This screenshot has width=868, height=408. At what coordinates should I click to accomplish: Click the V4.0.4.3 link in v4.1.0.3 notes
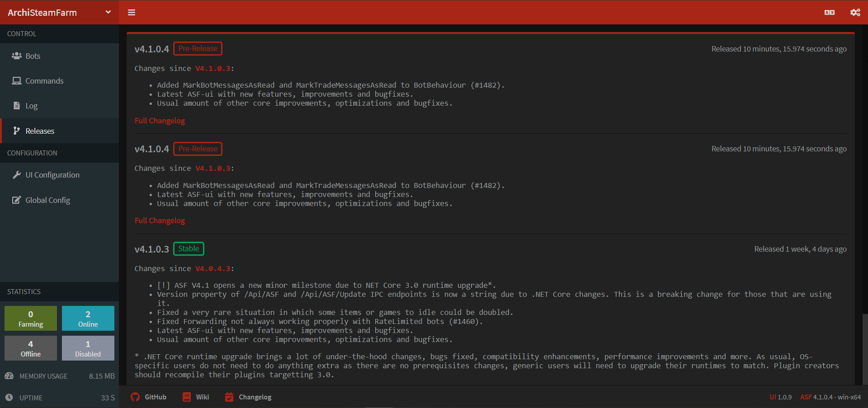(x=213, y=269)
